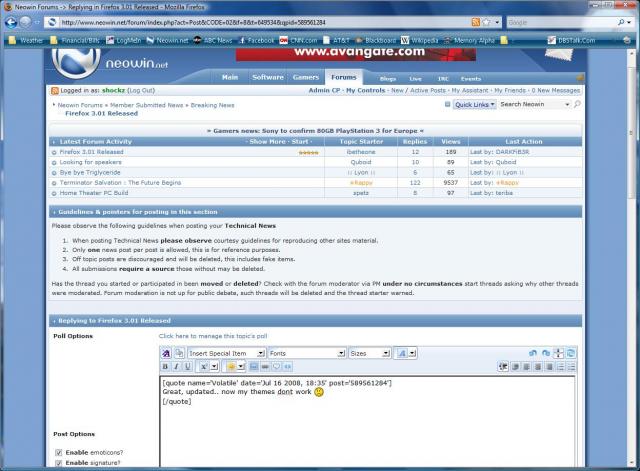Enable emoticons checkbox
This screenshot has width=640, height=471.
tap(58, 453)
